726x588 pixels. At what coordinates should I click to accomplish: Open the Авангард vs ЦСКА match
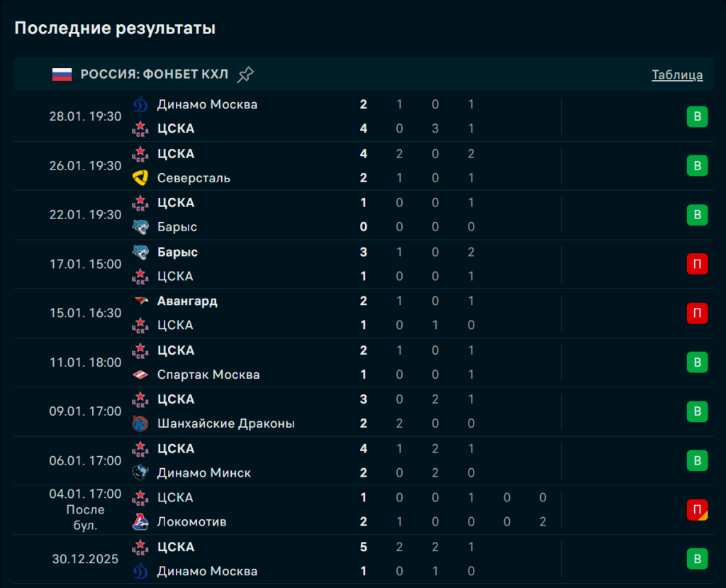coord(284,313)
